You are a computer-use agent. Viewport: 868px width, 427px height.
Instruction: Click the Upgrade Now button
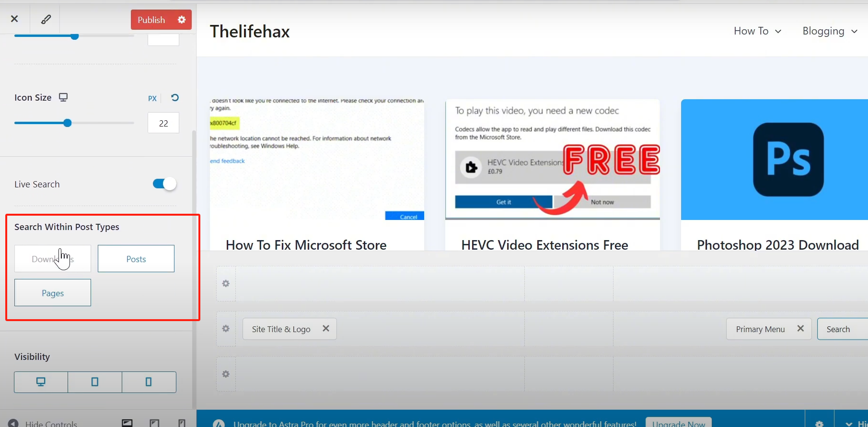(x=678, y=423)
